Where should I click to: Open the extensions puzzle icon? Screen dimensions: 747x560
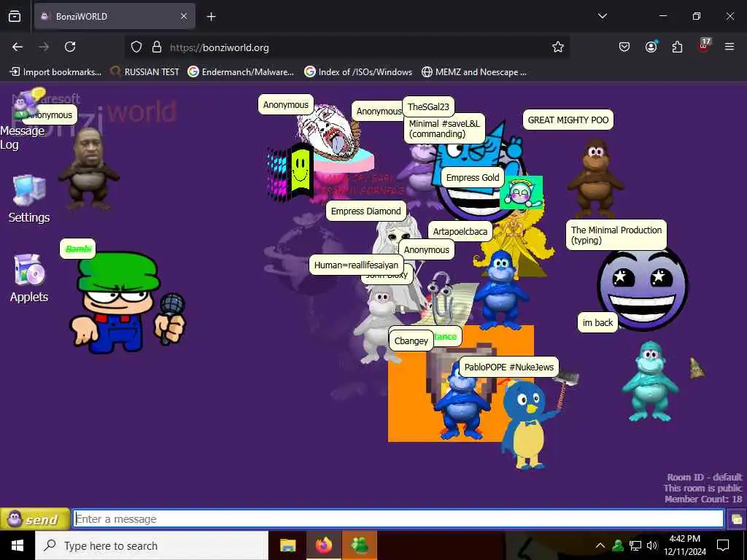[x=677, y=47]
